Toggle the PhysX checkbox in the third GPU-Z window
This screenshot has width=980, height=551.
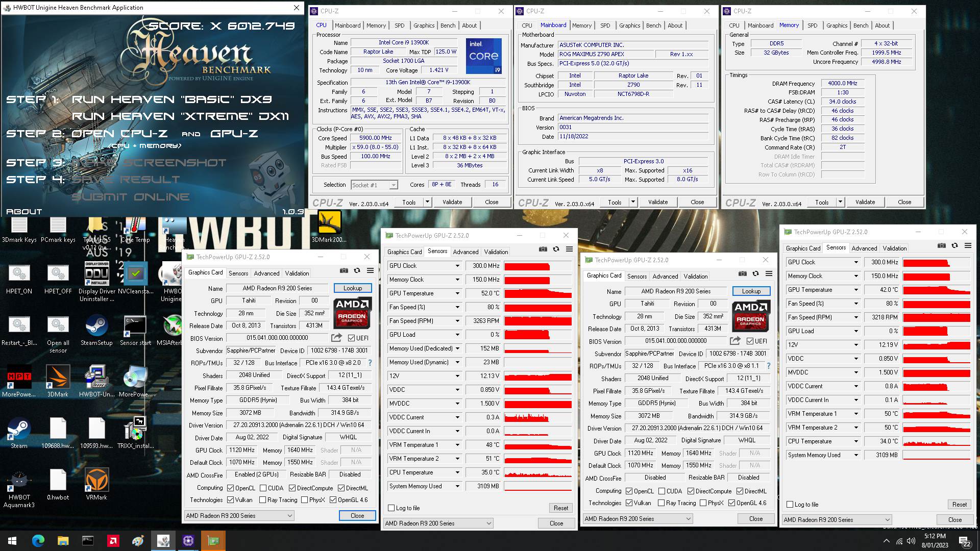pyautogui.click(x=703, y=503)
